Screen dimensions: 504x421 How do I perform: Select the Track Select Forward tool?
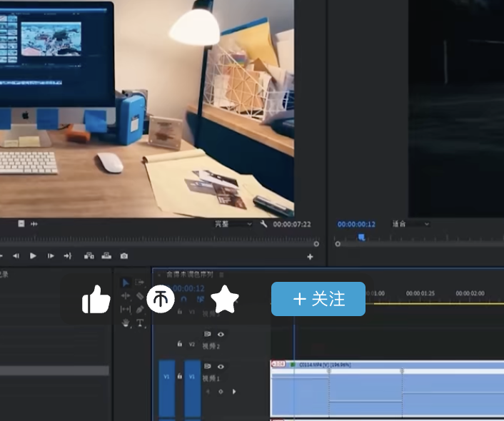pos(139,282)
